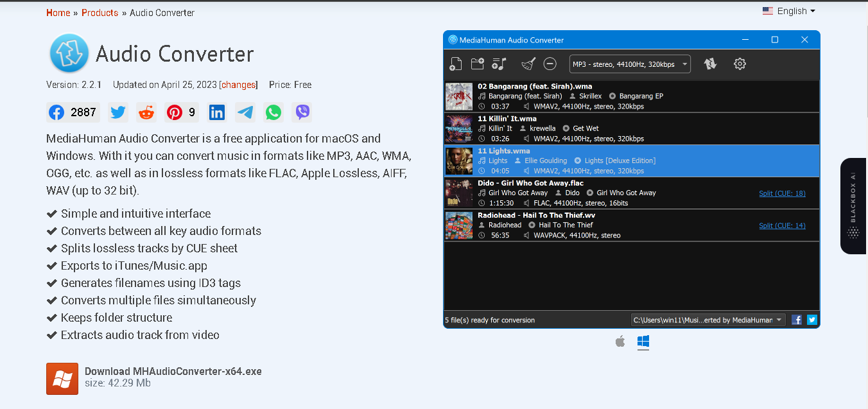868x409 pixels.
Task: Click the Add folder toolbar icon
Action: pos(477,64)
